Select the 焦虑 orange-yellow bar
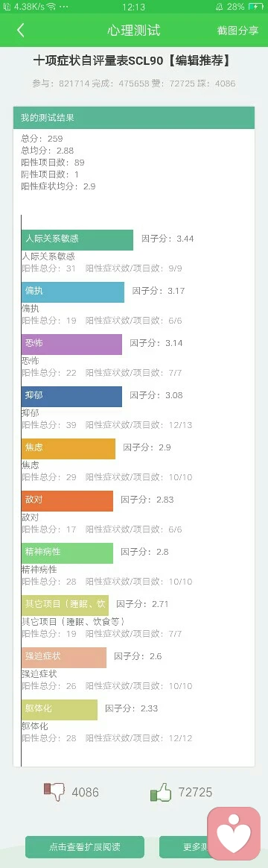 click(x=68, y=448)
